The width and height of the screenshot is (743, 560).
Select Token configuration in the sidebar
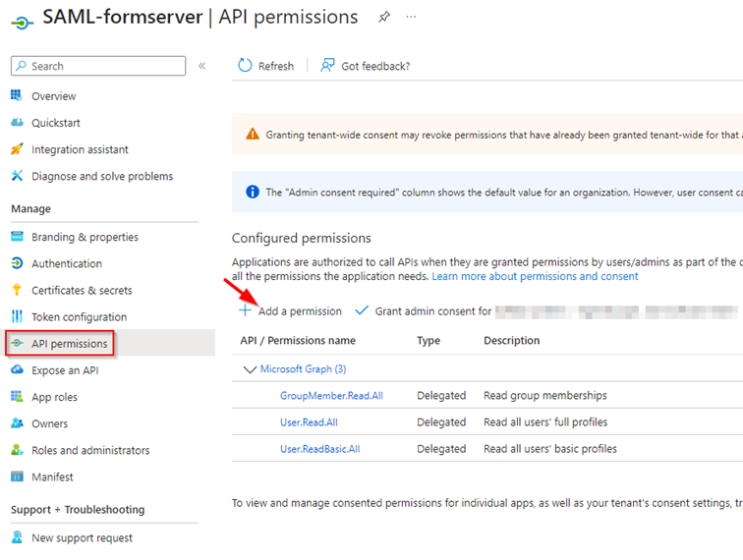point(80,316)
